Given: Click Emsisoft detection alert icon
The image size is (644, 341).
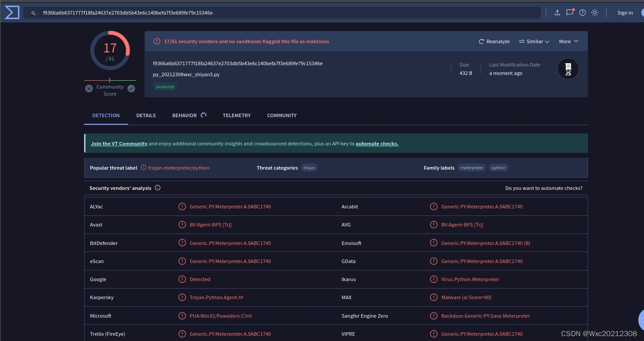Looking at the screenshot, I should pyautogui.click(x=433, y=243).
